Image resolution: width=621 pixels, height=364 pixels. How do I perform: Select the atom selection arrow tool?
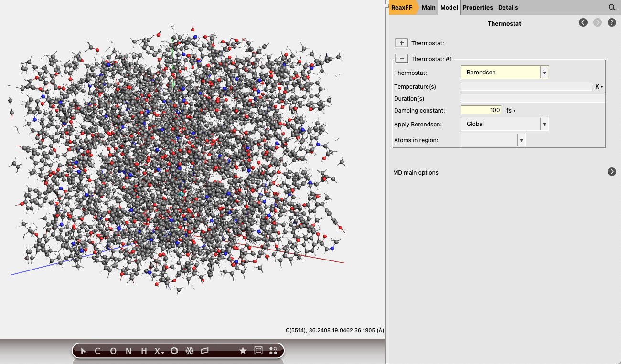click(x=83, y=351)
